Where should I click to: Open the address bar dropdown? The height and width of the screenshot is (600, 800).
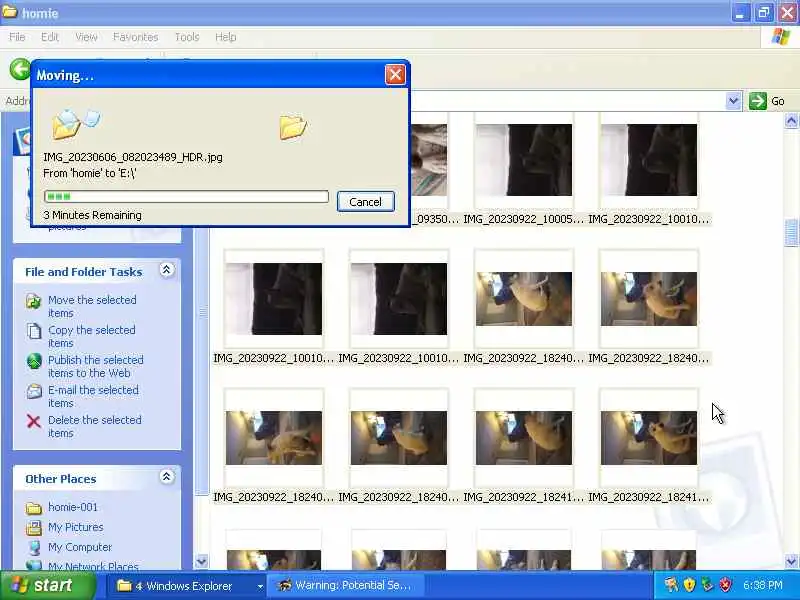(733, 101)
